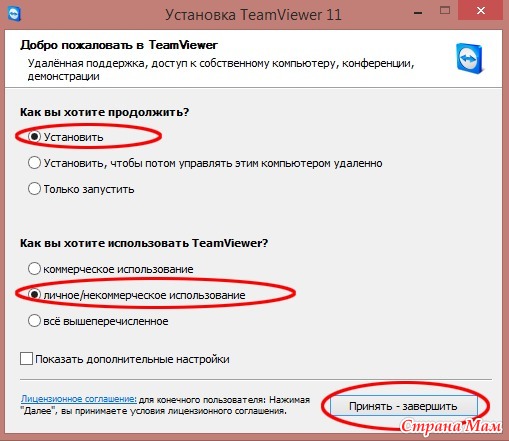Click the TeamViewer icon in the title bar

point(14,14)
